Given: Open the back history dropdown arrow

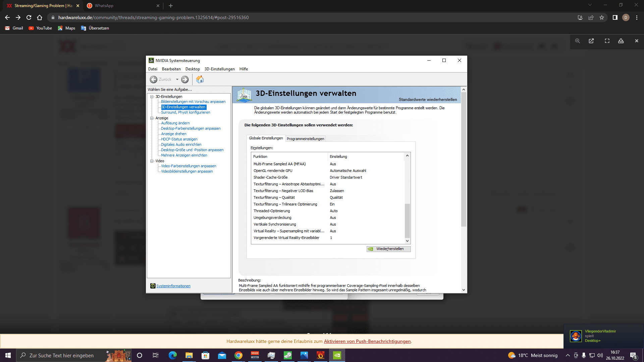Looking at the screenshot, I should coord(177,79).
